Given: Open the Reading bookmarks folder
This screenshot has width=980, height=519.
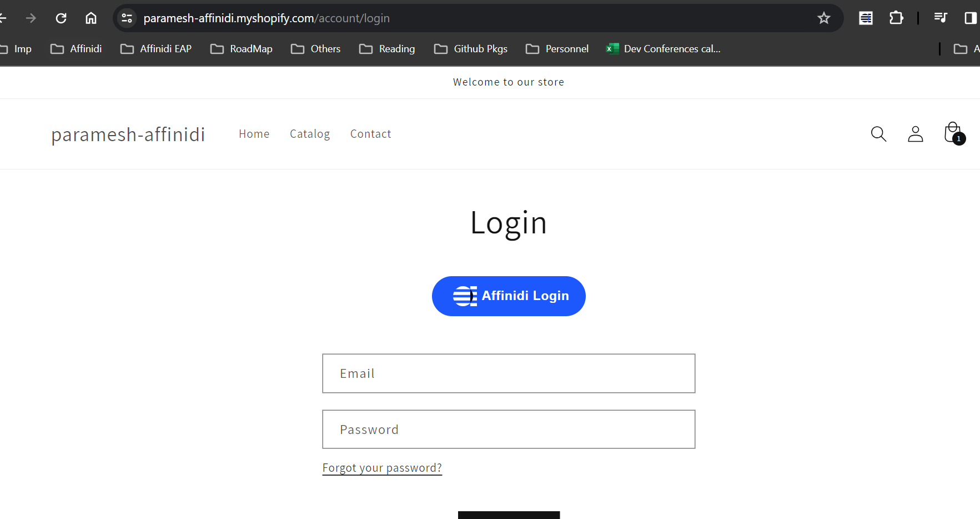Looking at the screenshot, I should click(387, 49).
